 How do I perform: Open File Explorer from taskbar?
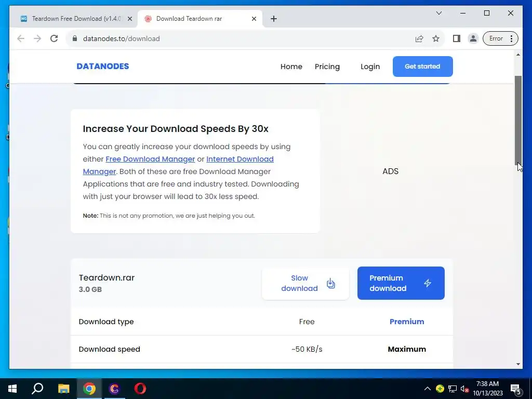63,389
